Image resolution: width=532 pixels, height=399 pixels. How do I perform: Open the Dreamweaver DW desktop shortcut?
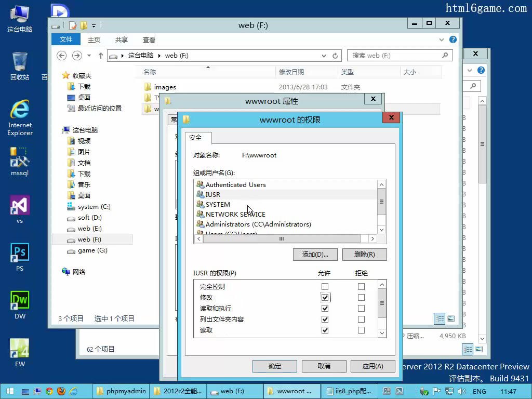coord(20,301)
